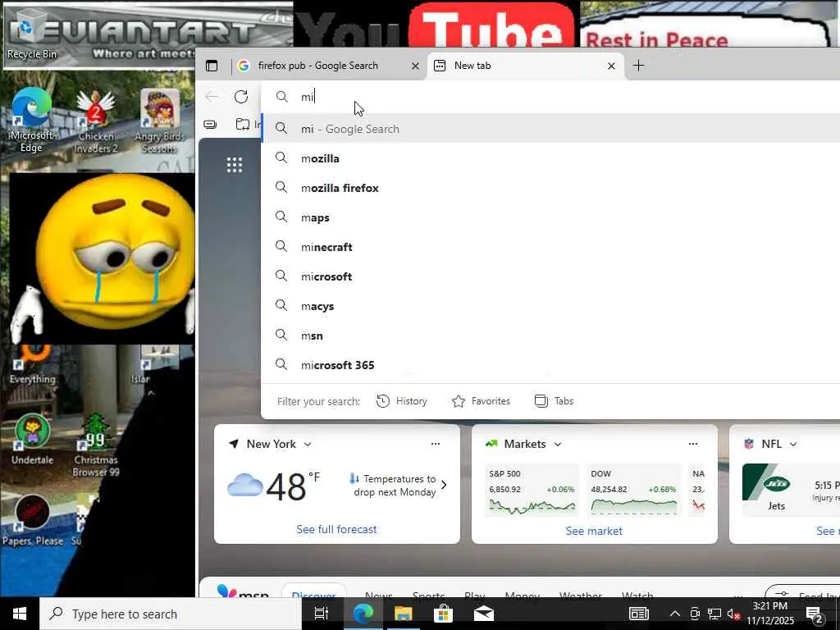
Task: Choose the "mozilla firefox" suggestion
Action: pyautogui.click(x=550, y=188)
